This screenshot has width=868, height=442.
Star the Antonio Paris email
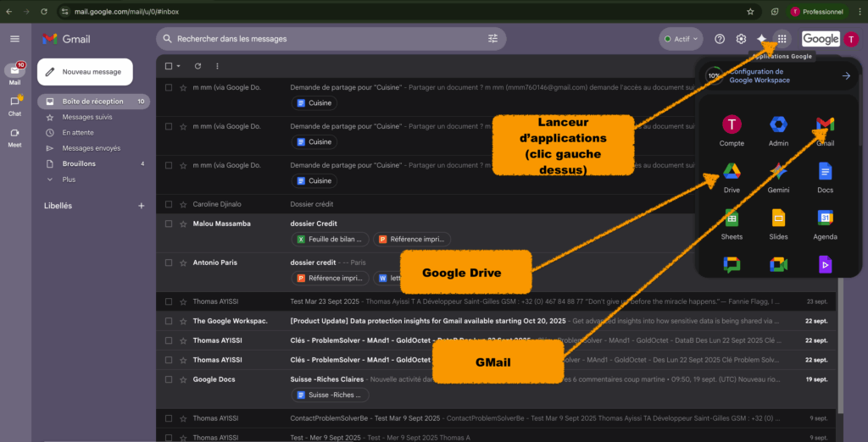pyautogui.click(x=183, y=262)
